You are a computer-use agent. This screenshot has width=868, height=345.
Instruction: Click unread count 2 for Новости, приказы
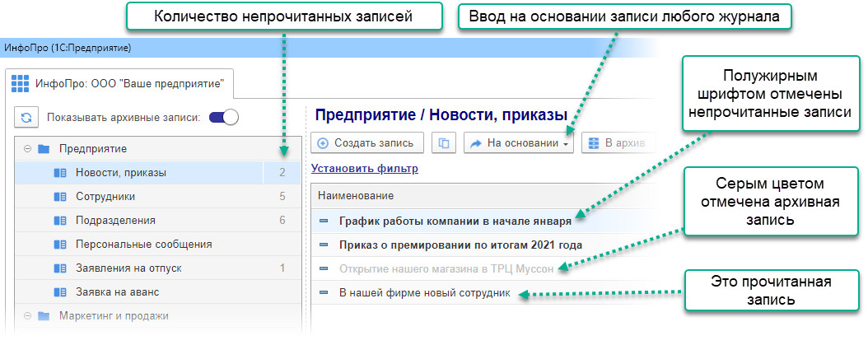coord(282,173)
